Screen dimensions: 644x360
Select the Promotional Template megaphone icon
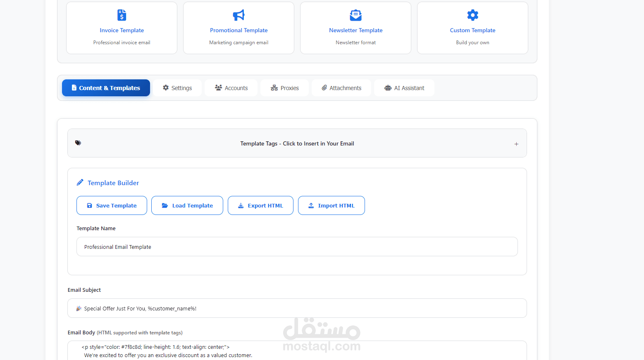click(239, 15)
